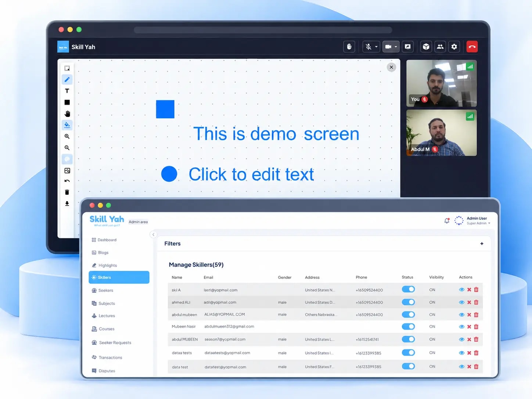Click the 'You' video thumbnail
Screen dimensions: 532x399
(x=441, y=83)
